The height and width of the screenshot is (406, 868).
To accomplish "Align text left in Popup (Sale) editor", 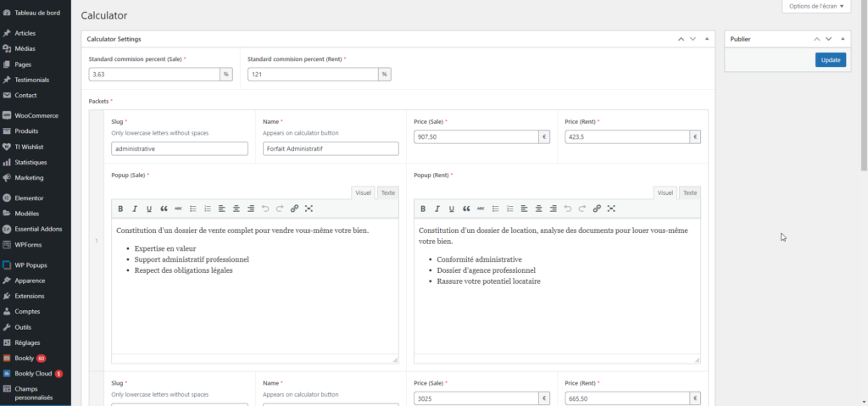I will point(222,209).
